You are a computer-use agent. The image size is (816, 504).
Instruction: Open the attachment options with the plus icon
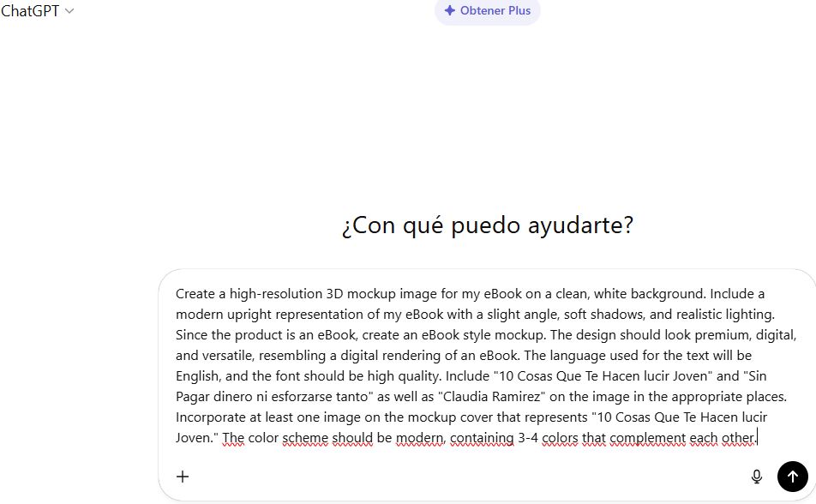tap(182, 477)
